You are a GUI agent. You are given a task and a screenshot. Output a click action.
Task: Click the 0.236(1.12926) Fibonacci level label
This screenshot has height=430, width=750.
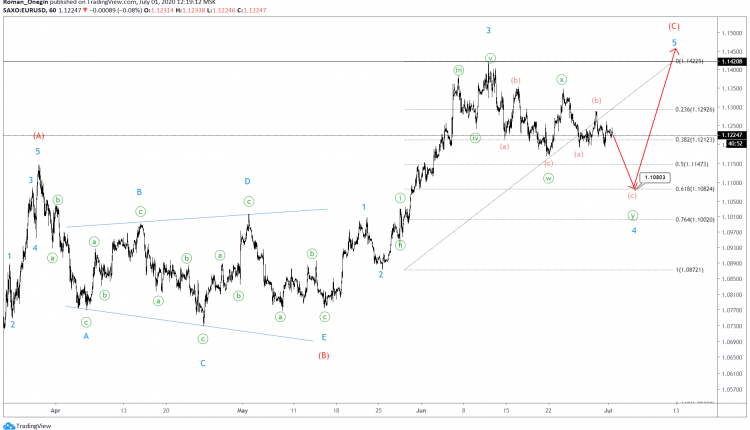[x=695, y=110]
